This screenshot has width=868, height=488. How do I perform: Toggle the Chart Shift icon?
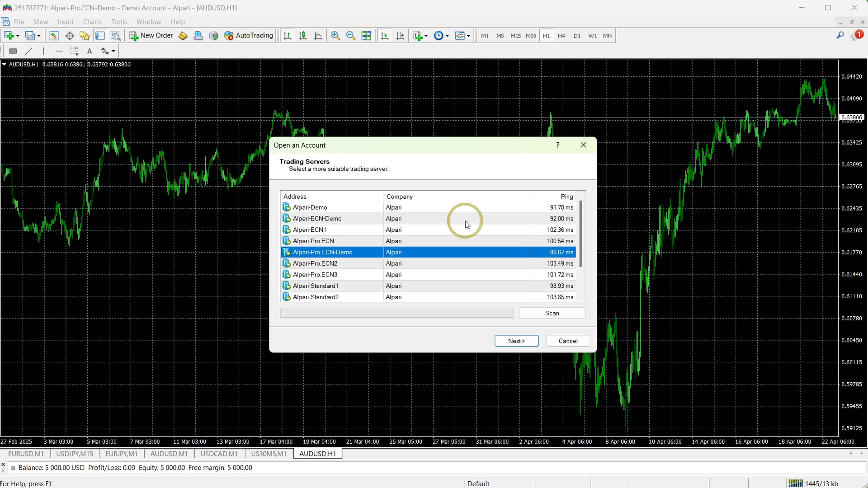[400, 36]
